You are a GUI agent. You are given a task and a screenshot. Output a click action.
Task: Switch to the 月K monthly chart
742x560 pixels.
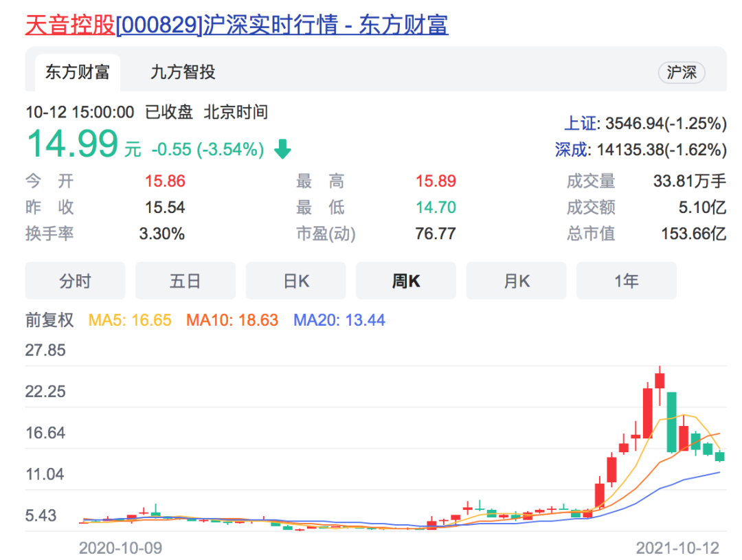pos(516,280)
